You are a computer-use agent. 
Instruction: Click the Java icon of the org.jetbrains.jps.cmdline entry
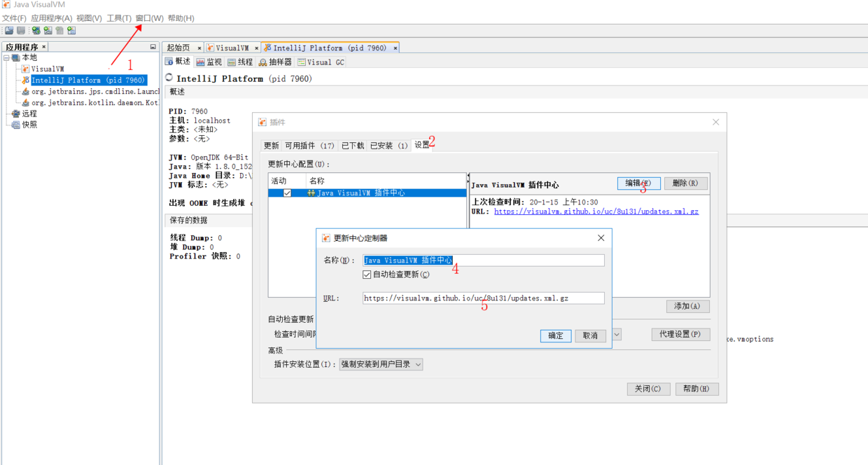[25, 91]
